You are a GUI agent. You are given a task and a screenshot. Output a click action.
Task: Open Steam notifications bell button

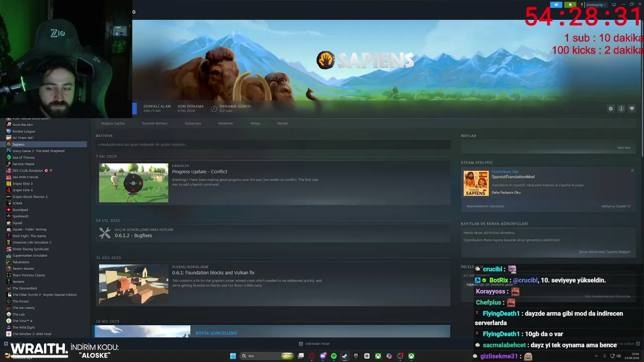[570, 5]
